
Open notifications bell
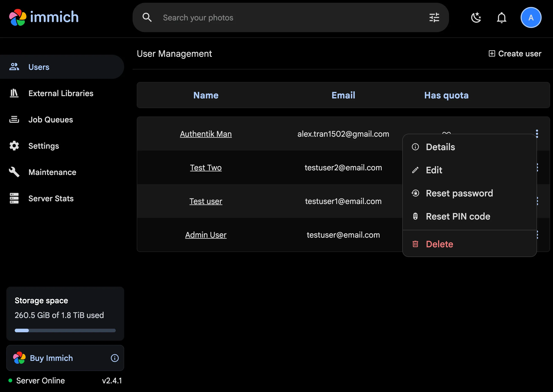(501, 18)
